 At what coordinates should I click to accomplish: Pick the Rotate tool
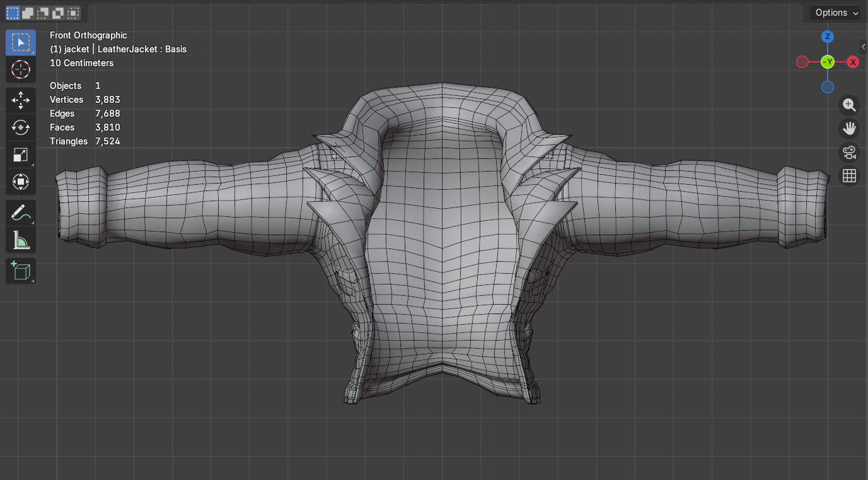[x=21, y=127]
